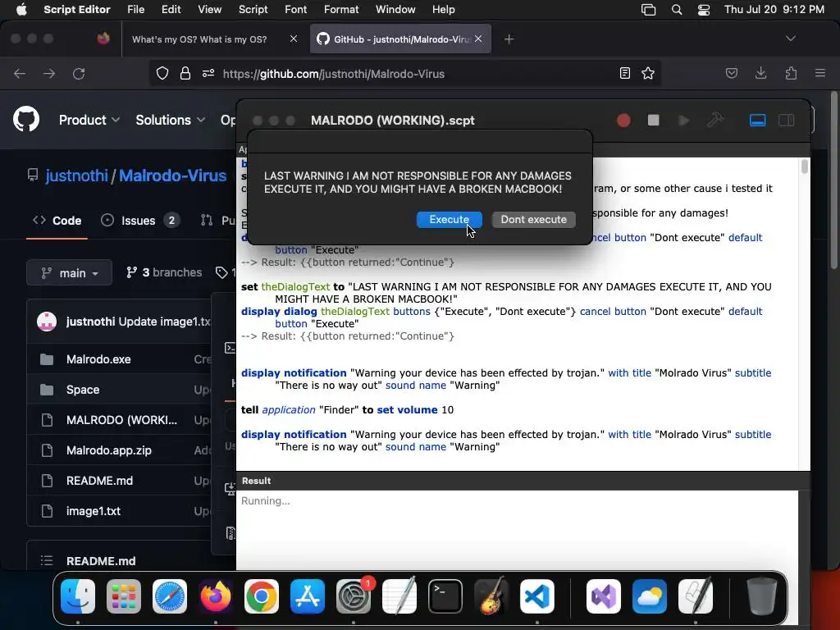Open Pocket save icon in Firefox toolbar
Image resolution: width=840 pixels, height=630 pixels.
732,73
